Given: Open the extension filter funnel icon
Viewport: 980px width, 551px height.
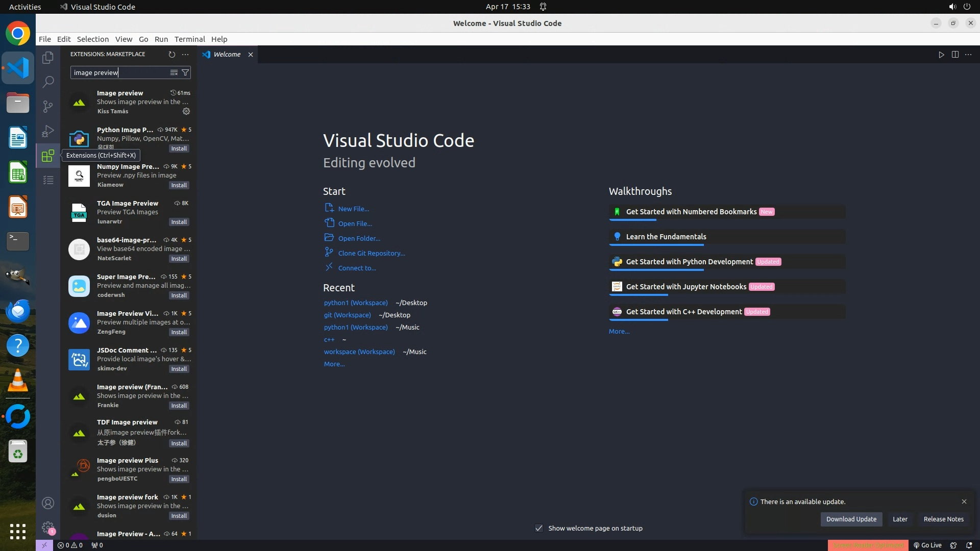Looking at the screenshot, I should [x=186, y=72].
